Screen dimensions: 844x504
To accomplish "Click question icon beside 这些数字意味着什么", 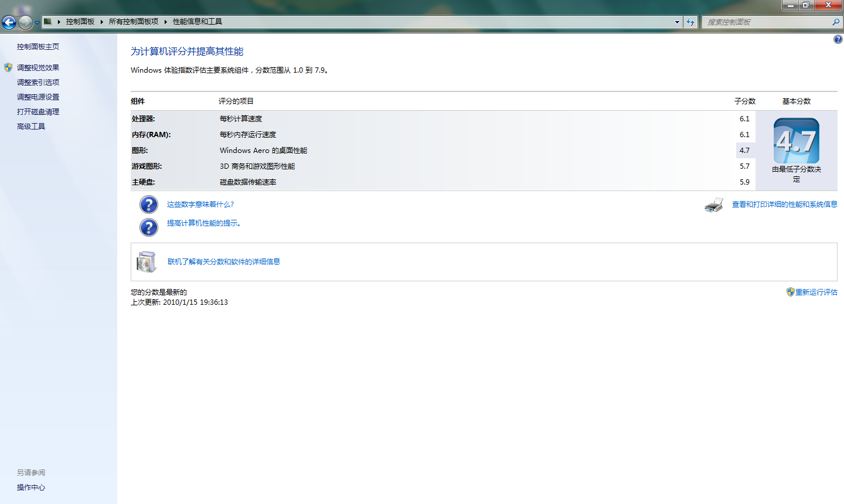I will 149,205.
